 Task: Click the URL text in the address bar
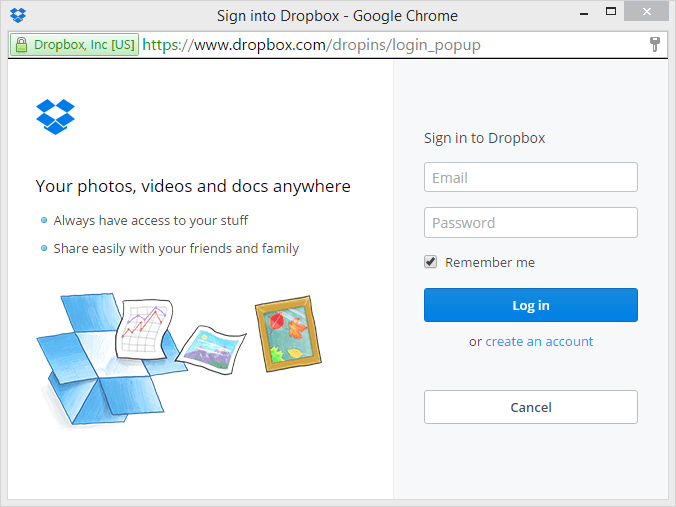[311, 45]
